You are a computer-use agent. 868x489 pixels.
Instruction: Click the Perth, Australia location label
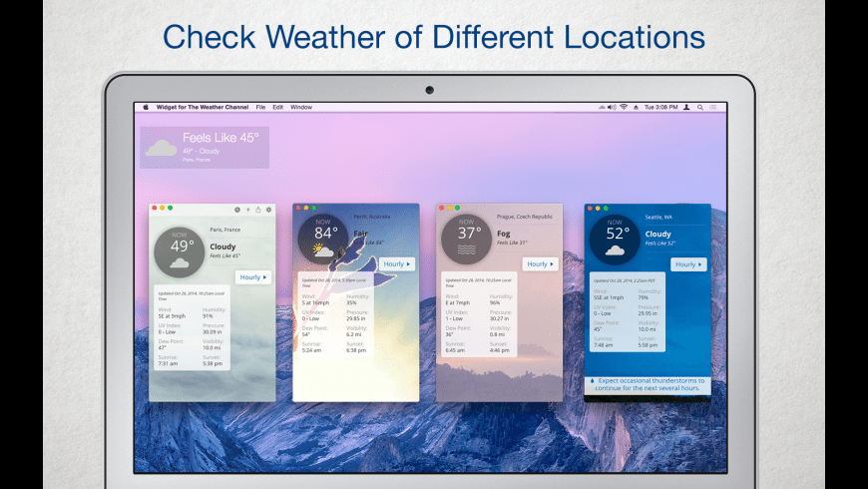[372, 217]
